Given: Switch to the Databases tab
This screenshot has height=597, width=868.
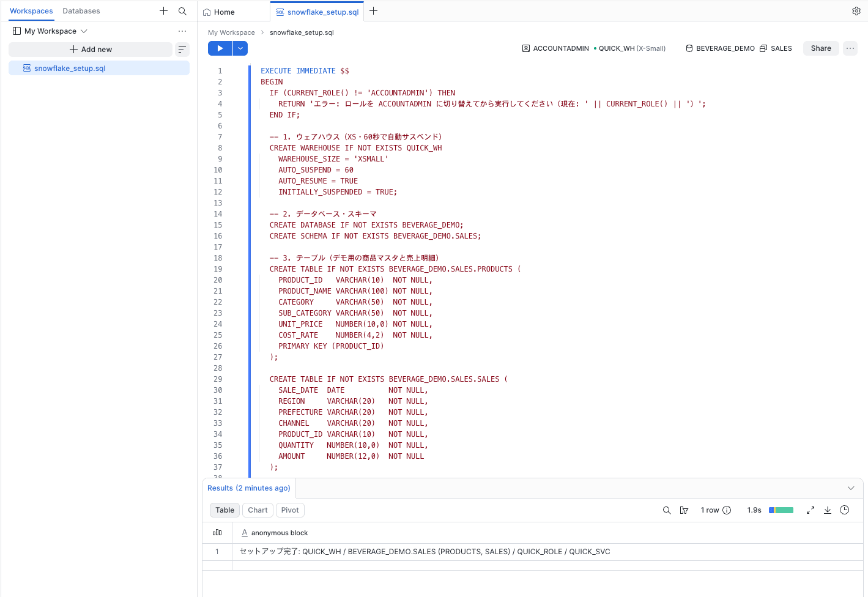Looking at the screenshot, I should [81, 11].
